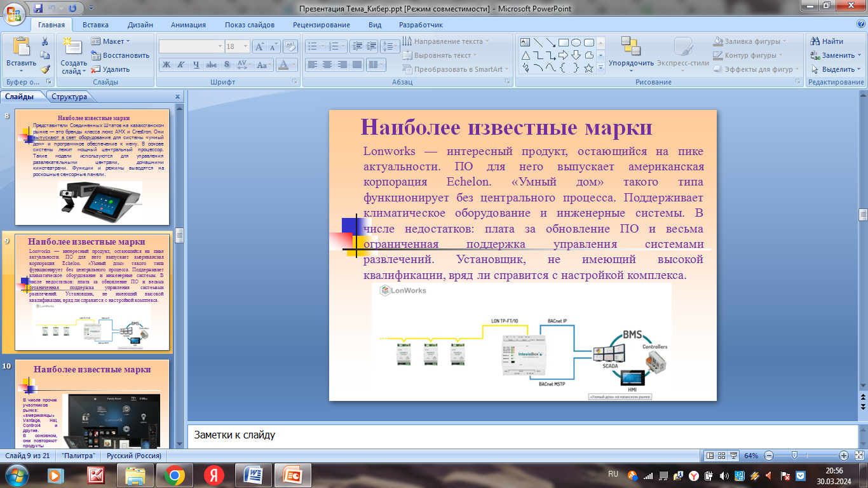The height and width of the screenshot is (488, 868).
Task: Click Восстановить slide reset button
Action: click(119, 55)
